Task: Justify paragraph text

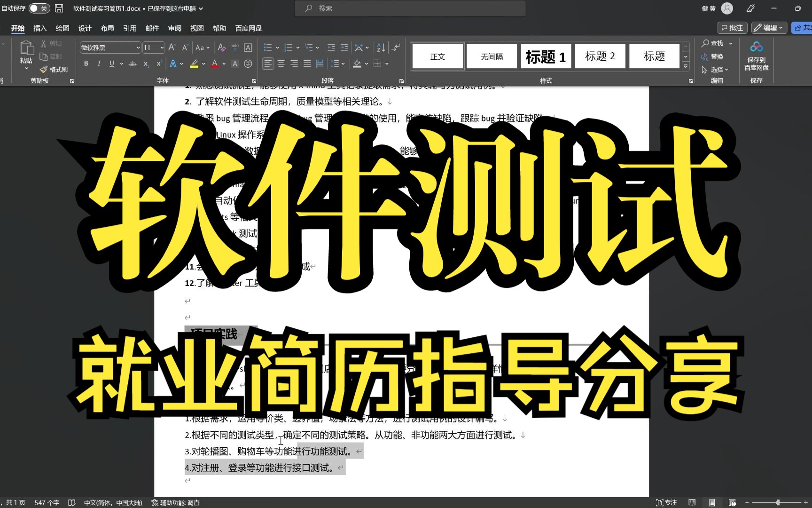Action: pos(307,63)
